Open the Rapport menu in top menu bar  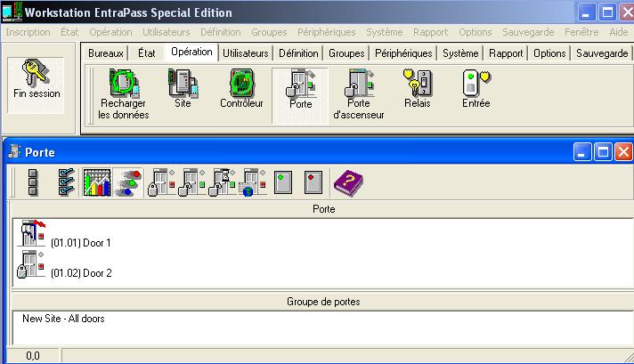[431, 32]
